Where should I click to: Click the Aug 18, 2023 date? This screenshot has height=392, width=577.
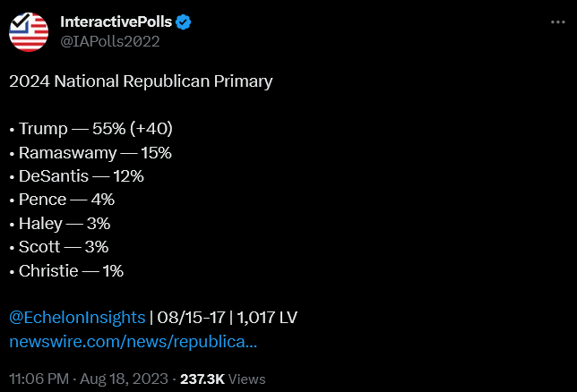tap(124, 379)
